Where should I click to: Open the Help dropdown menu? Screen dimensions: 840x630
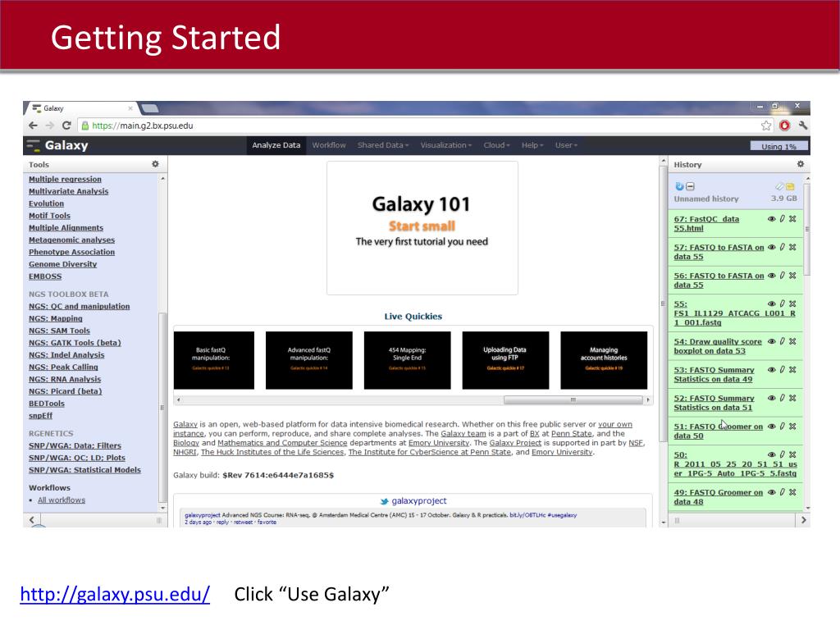[532, 145]
